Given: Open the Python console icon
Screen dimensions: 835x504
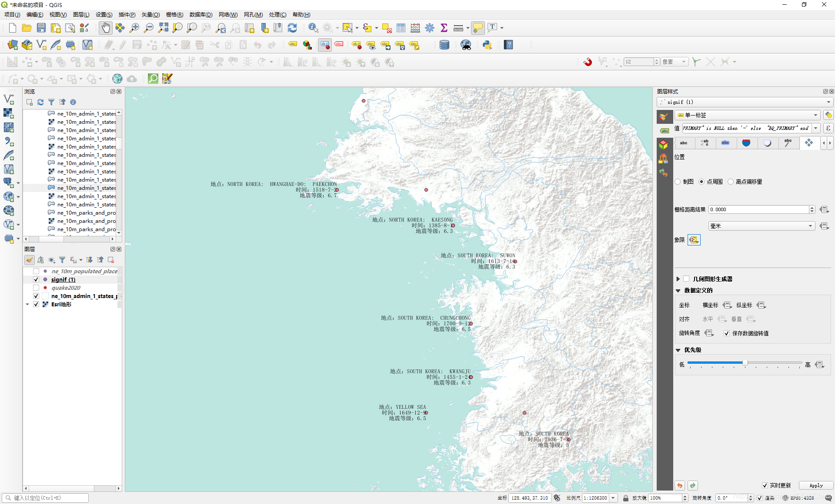Looking at the screenshot, I should point(487,45).
